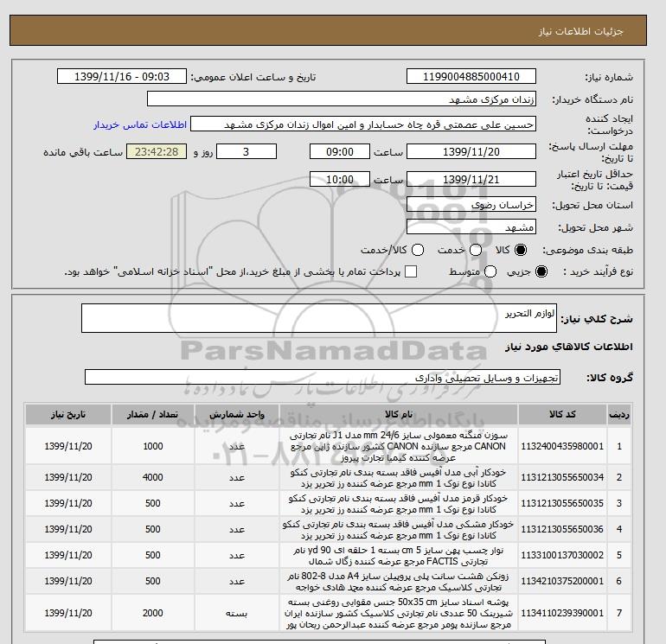
Task: Click the نام کالا column header
Action: (399, 414)
